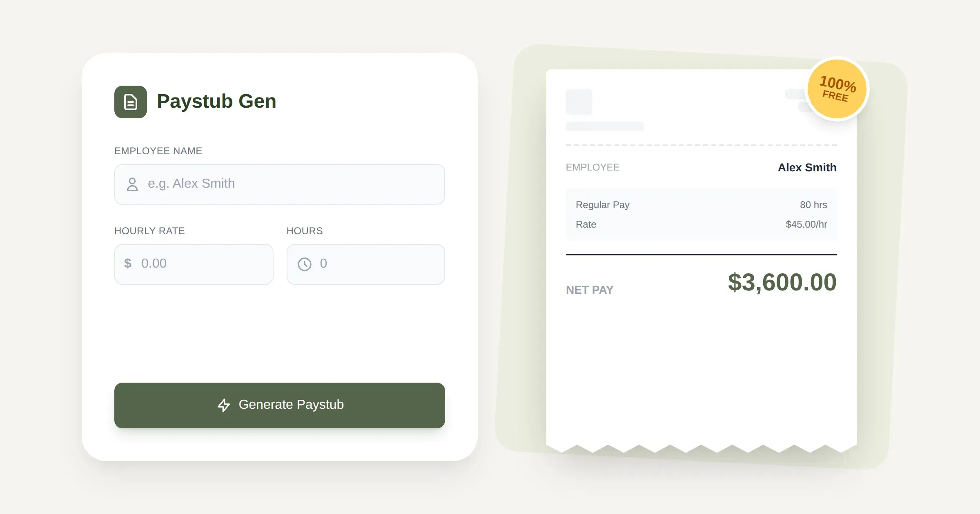
Task: Click the EMPLOYEE label on the paystub preview
Action: point(592,167)
